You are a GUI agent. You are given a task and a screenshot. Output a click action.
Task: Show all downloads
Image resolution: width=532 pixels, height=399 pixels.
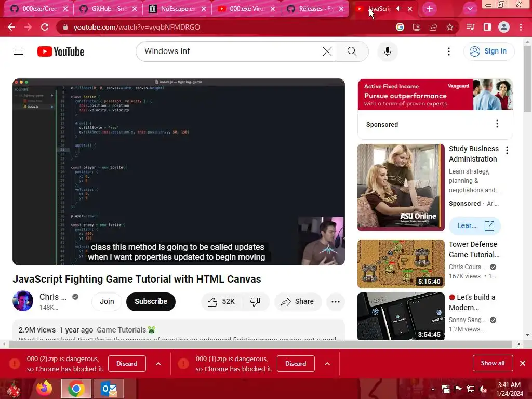[x=493, y=363]
